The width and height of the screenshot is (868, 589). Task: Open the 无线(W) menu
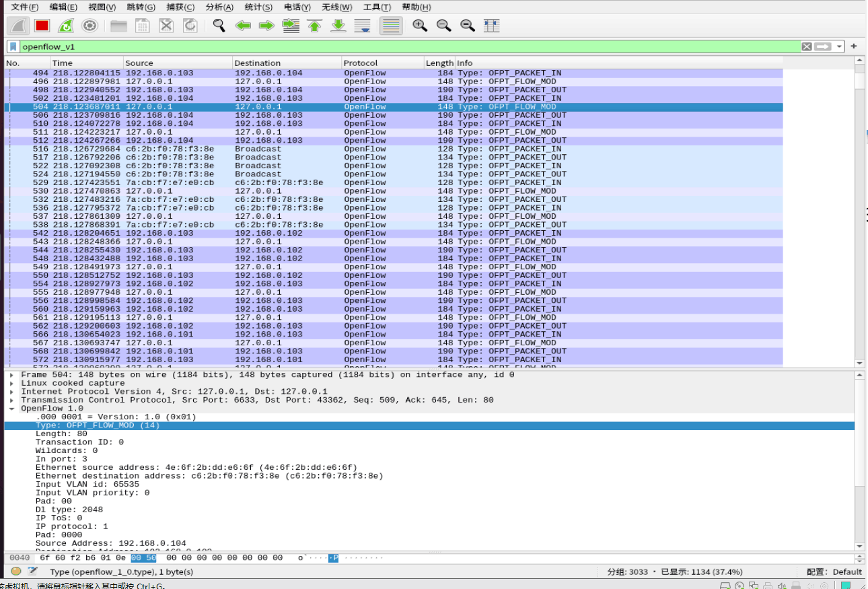click(x=336, y=7)
